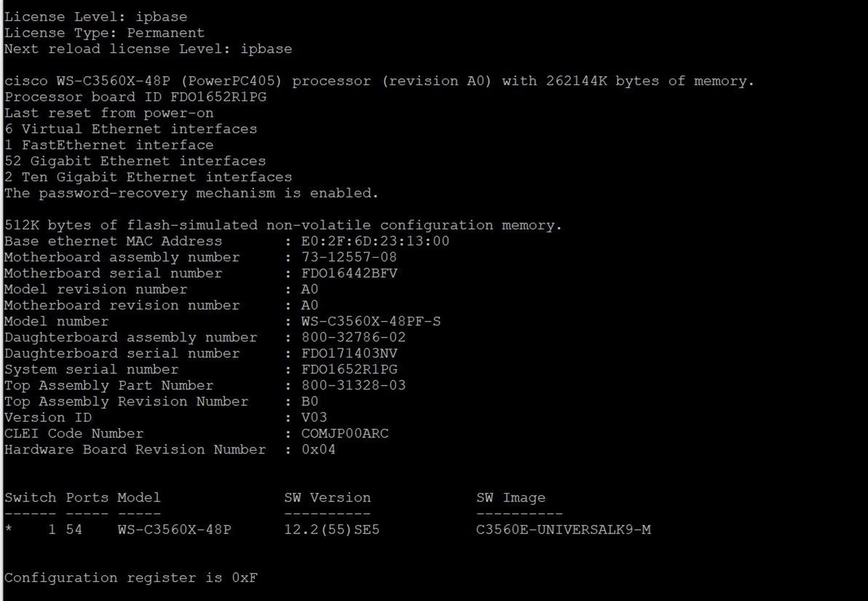Select model number WS-C3560X-48PF-S
Screen dimensions: 868x601
(x=371, y=321)
